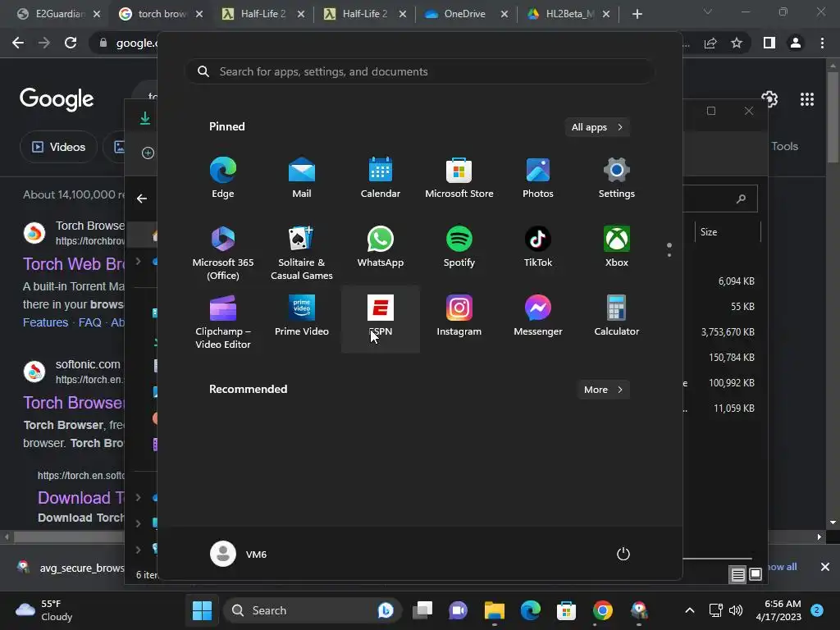Filter Google results by Videos
This screenshot has height=630, width=840.
pos(58,147)
